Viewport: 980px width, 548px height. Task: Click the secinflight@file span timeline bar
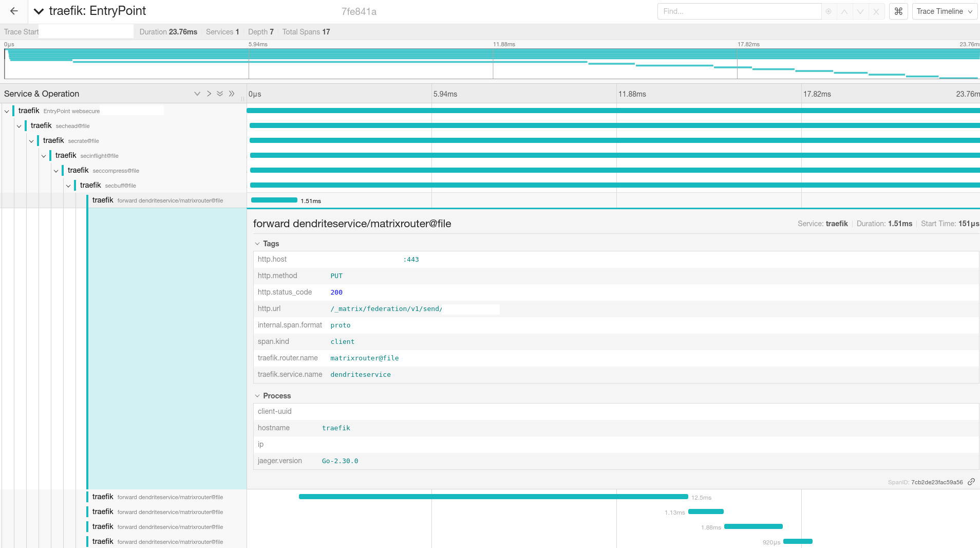(x=615, y=155)
